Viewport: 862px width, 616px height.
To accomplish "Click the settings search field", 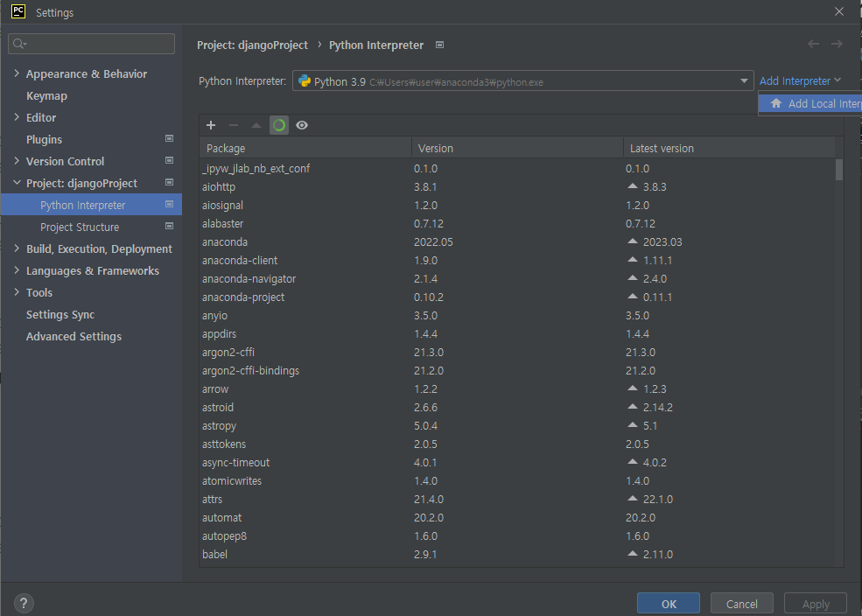I will (91, 44).
